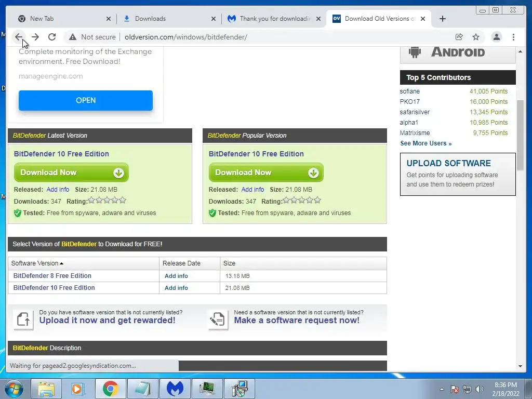Click the blue OPEN ad button
The height and width of the screenshot is (399, 532).
tap(86, 100)
